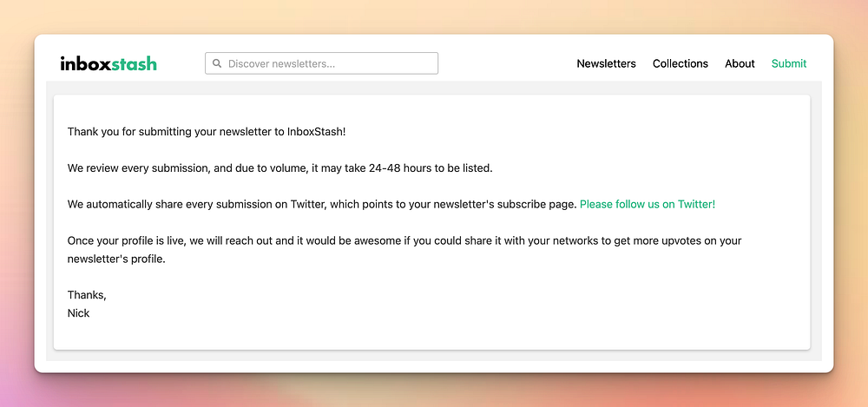
Task: Go to Collections page
Action: click(680, 63)
